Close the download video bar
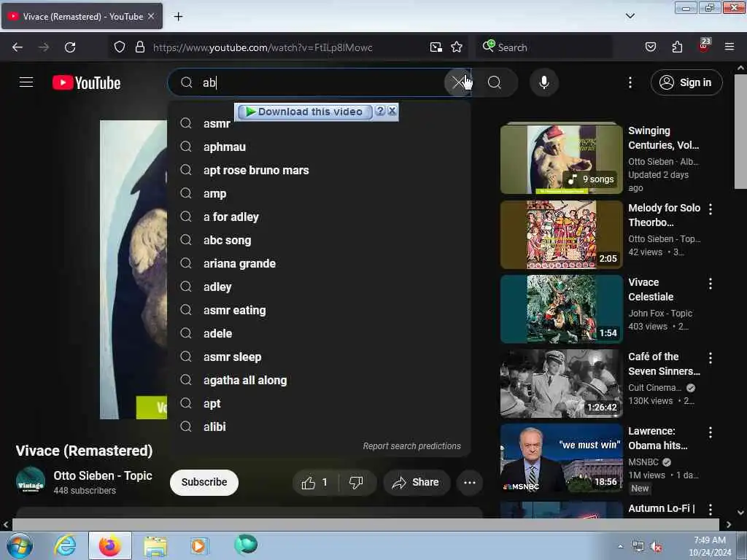The height and width of the screenshot is (560, 747). click(392, 111)
